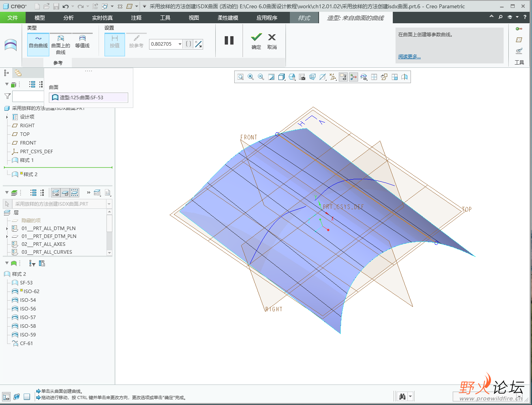Open the windows switcher icon
532x405 pixels.
(x=105, y=6)
